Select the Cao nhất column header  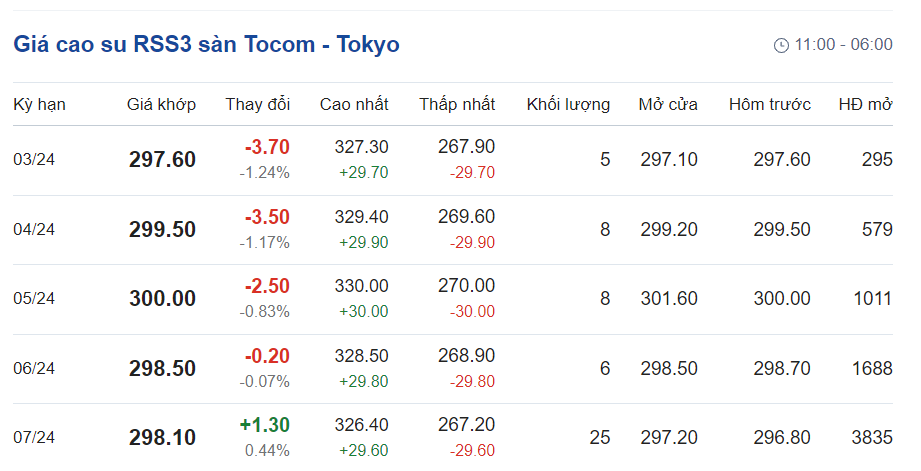pyautogui.click(x=354, y=104)
